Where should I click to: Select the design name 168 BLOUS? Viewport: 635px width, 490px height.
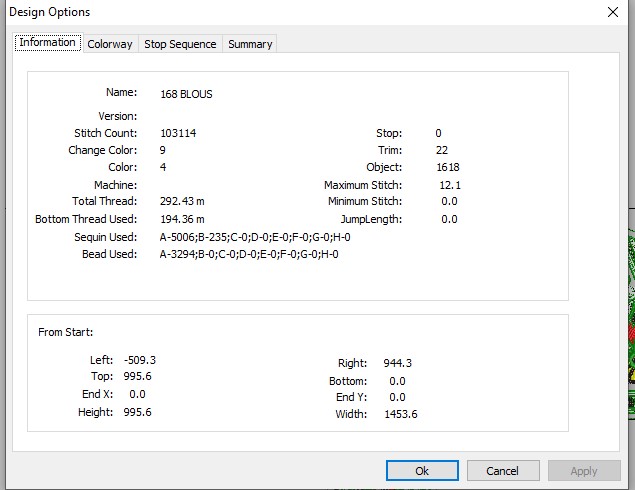186,94
